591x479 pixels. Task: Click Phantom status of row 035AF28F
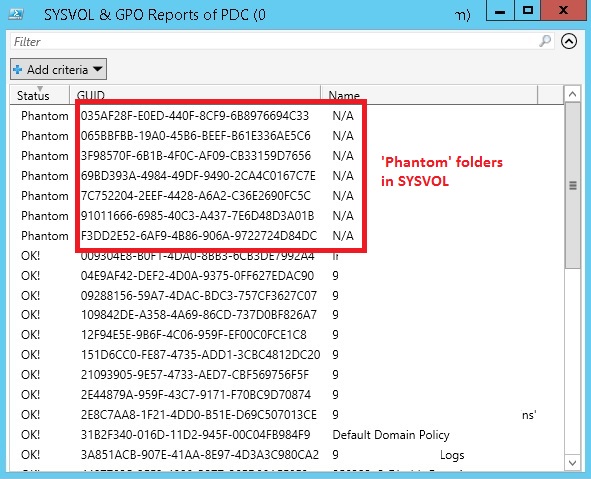[45, 116]
